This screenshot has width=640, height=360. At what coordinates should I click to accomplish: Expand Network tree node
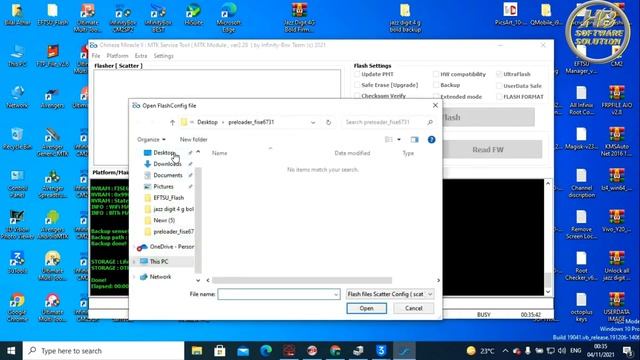pos(134,277)
